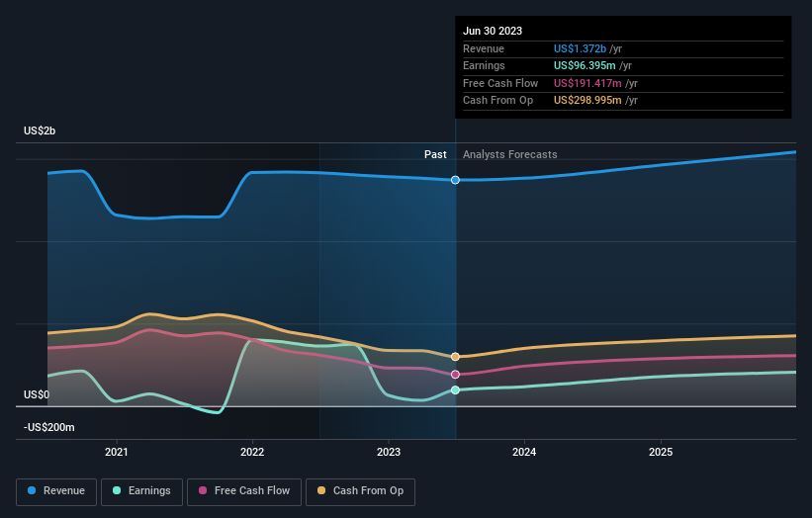Click the -US$200m y-axis label

click(x=49, y=427)
